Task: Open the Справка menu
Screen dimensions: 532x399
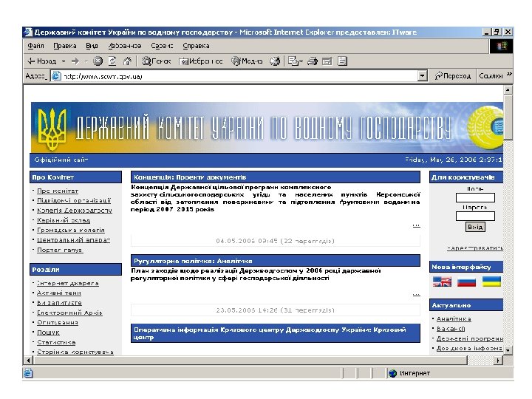Action: click(x=196, y=46)
